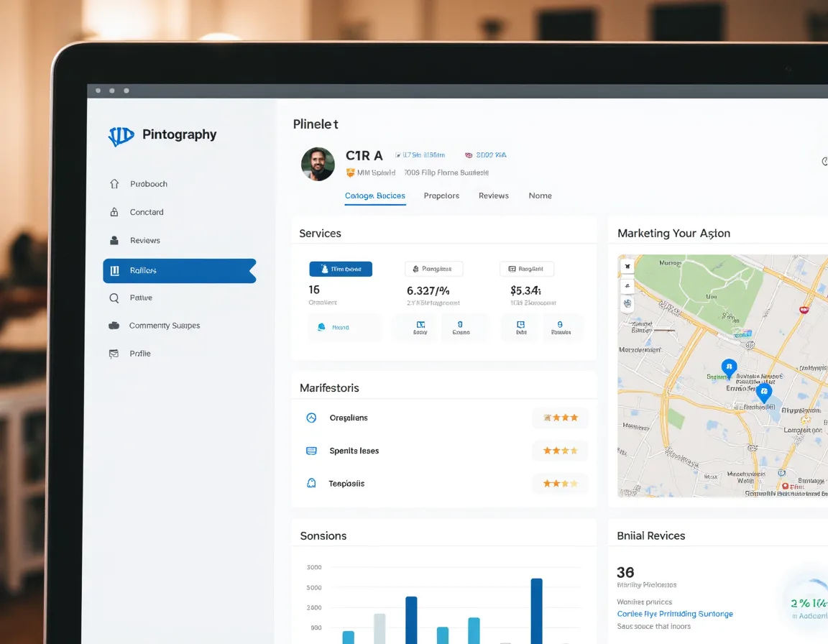Click the C1R A profile name
Image resolution: width=828 pixels, height=644 pixels.
(364, 156)
